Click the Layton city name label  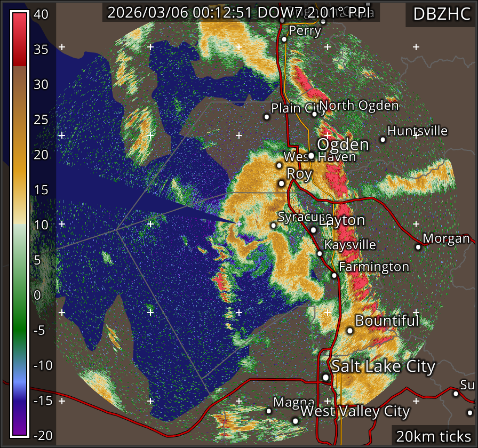click(342, 220)
